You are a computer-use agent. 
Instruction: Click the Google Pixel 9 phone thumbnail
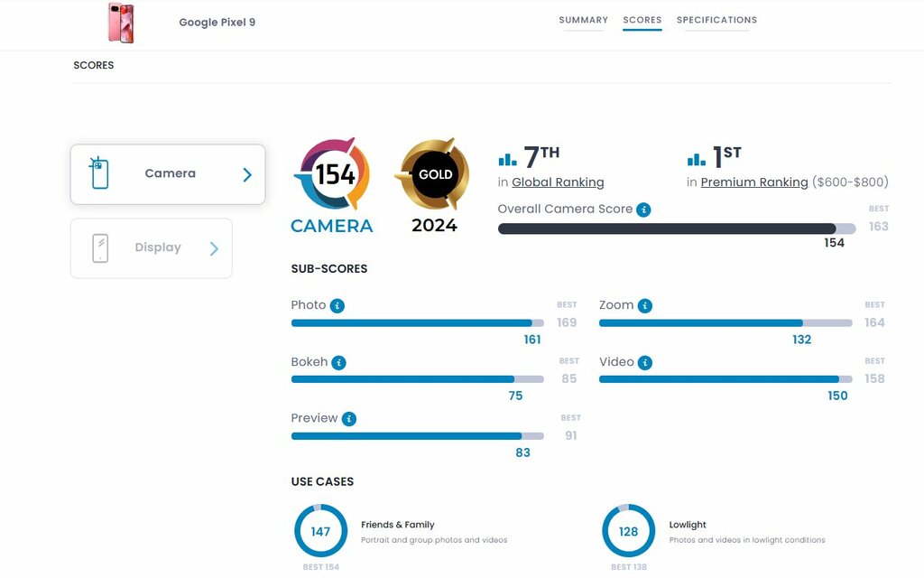click(x=121, y=23)
